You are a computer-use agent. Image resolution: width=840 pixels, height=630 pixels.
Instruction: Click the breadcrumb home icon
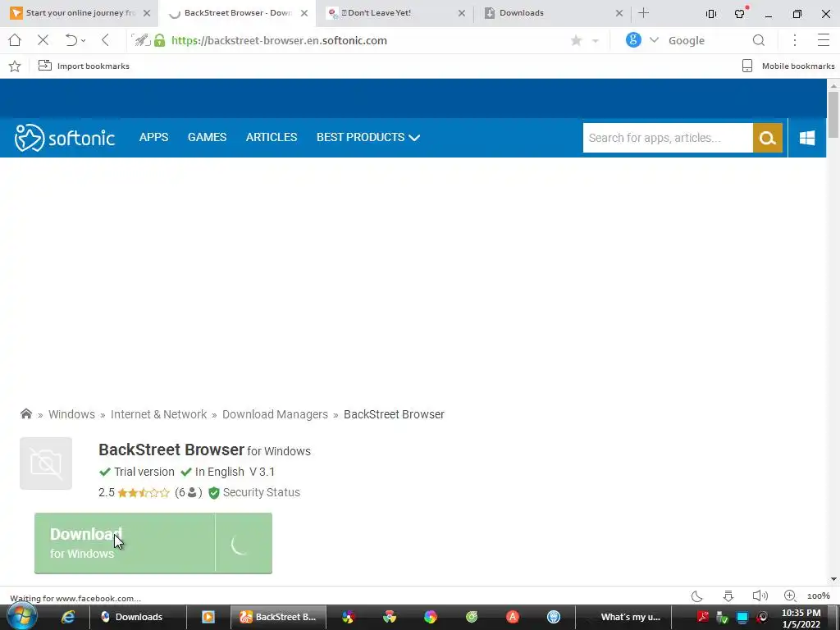coord(25,413)
